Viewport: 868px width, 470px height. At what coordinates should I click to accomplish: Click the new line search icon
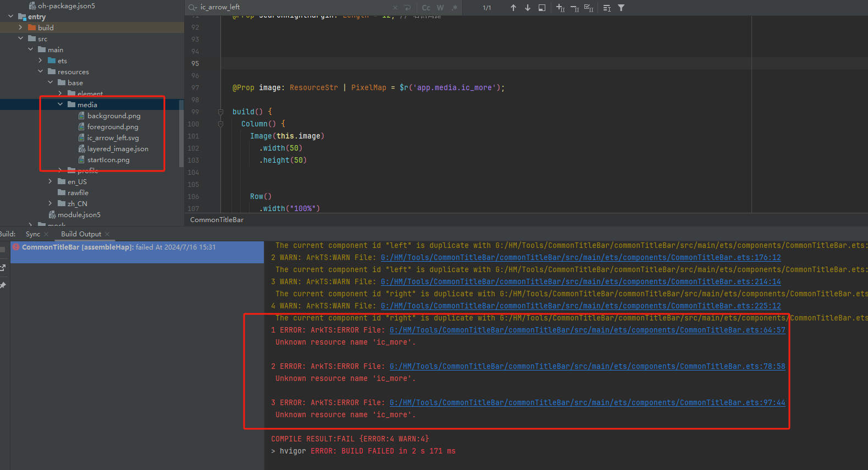pos(407,8)
